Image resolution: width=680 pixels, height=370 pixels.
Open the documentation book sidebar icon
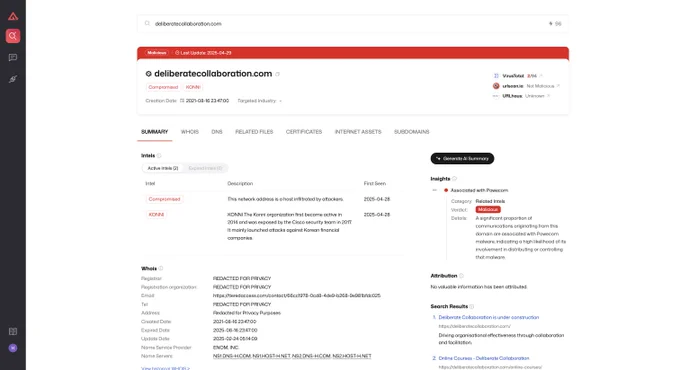click(13, 331)
